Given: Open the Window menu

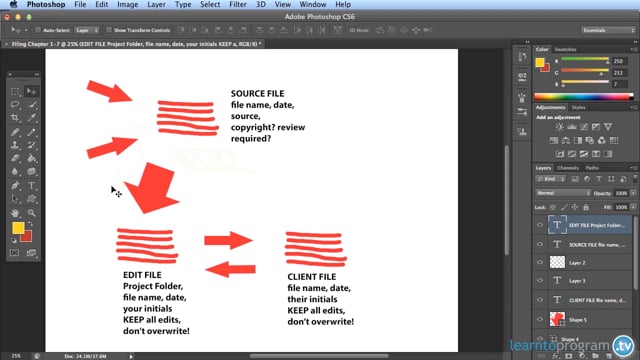Looking at the screenshot, I should click(x=313, y=4).
